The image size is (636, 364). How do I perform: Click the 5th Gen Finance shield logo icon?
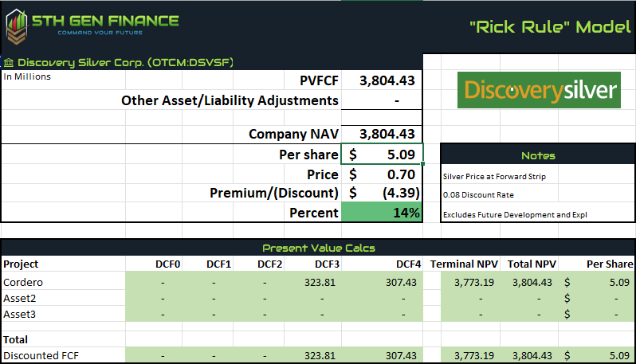[x=17, y=27]
